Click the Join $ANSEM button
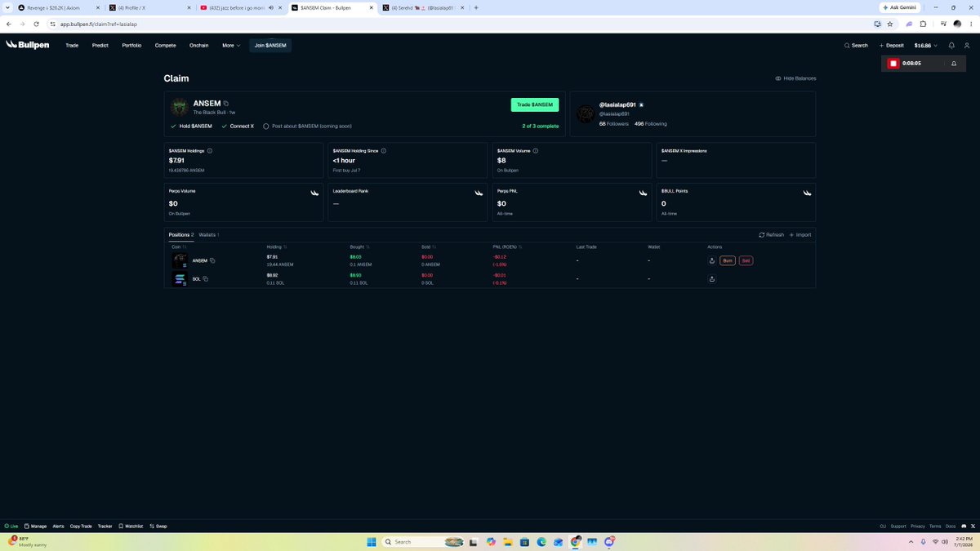The height and width of the screenshot is (551, 980). 270,46
